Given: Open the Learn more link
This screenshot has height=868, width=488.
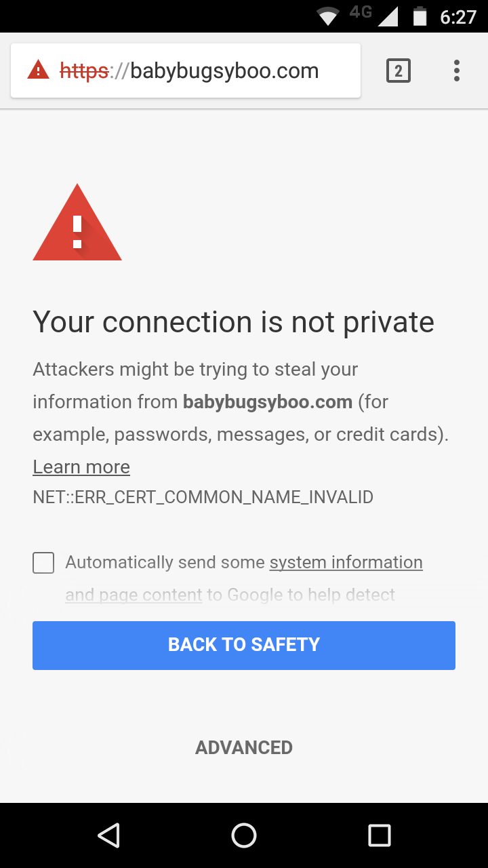Looking at the screenshot, I should pyautogui.click(x=81, y=467).
